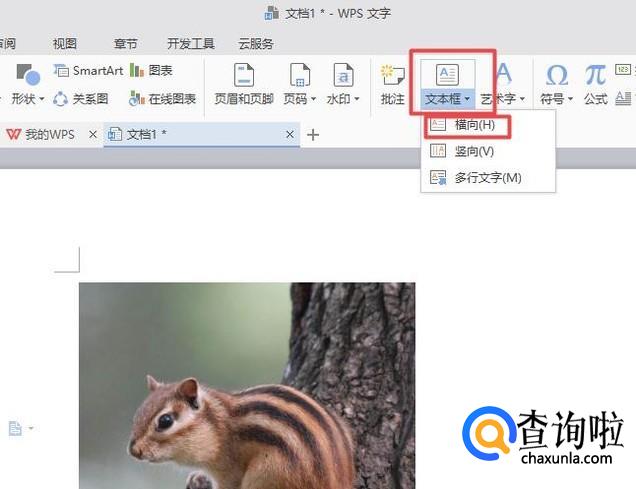
Task: Click the WPS logo on 我的WPS tab
Action: pos(13,134)
